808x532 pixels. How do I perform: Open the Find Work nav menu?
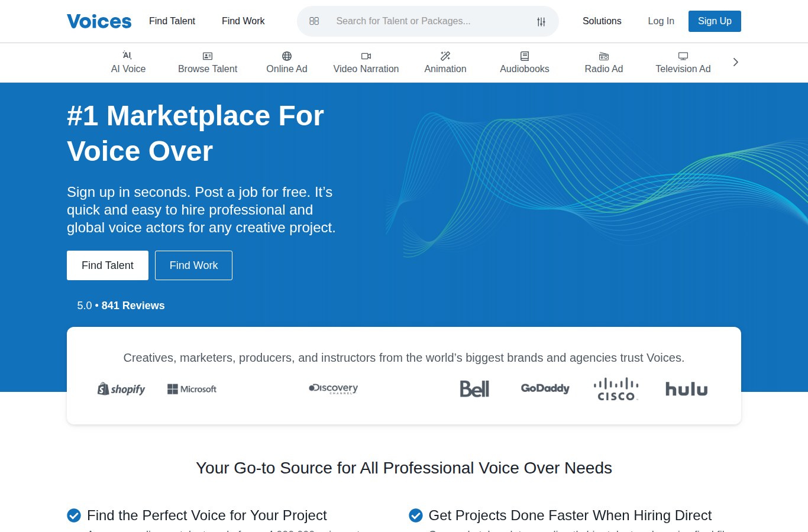point(243,21)
